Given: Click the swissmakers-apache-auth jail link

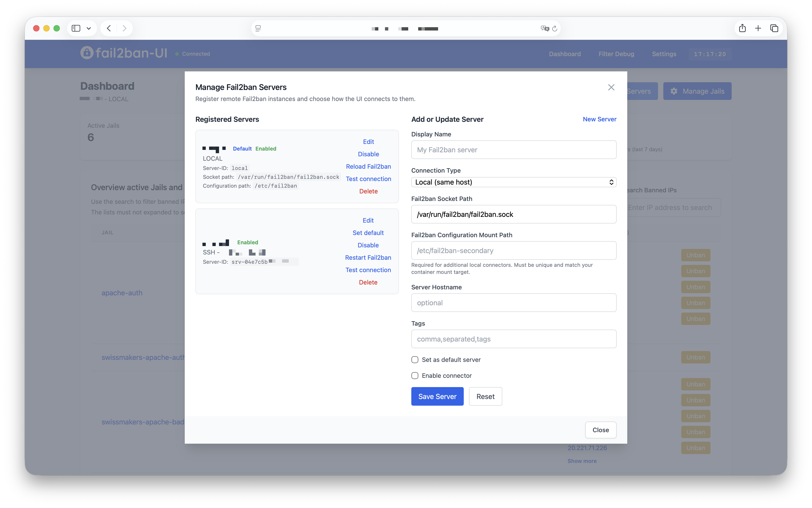Looking at the screenshot, I should tap(143, 357).
